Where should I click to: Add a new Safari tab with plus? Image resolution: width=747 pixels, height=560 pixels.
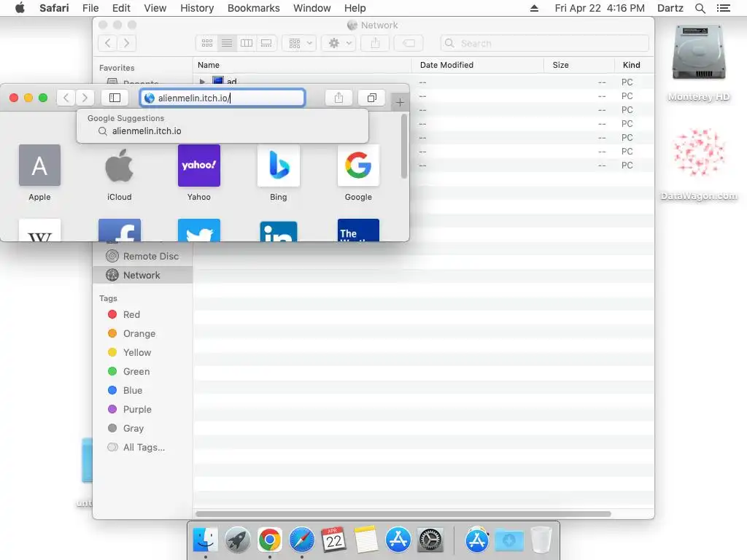[x=400, y=102]
